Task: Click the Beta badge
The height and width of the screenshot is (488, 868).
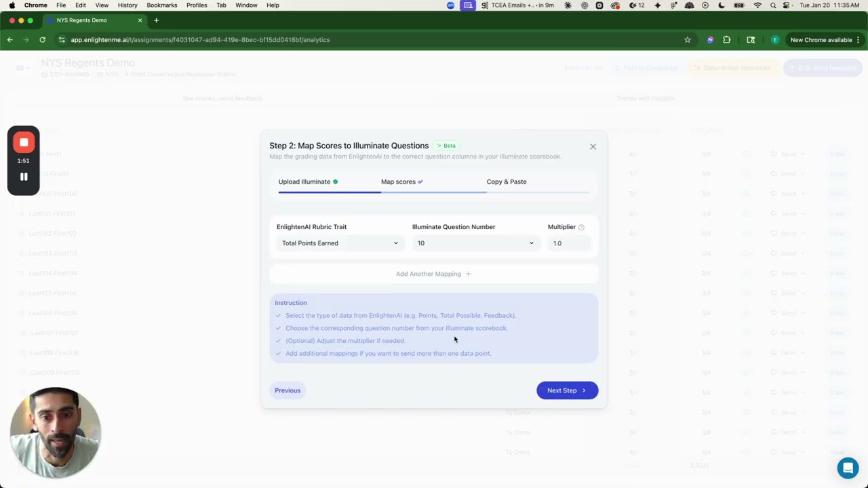Action: click(x=446, y=146)
